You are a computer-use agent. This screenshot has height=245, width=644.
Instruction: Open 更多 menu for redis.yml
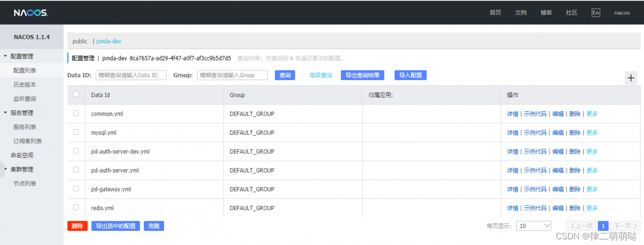click(x=592, y=208)
